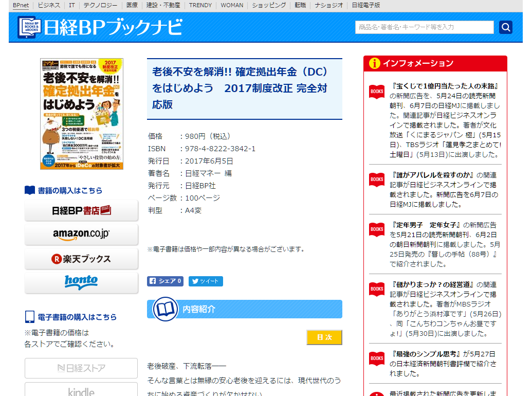Click the blue book icon by 書籍の購入はこちら

point(30,190)
